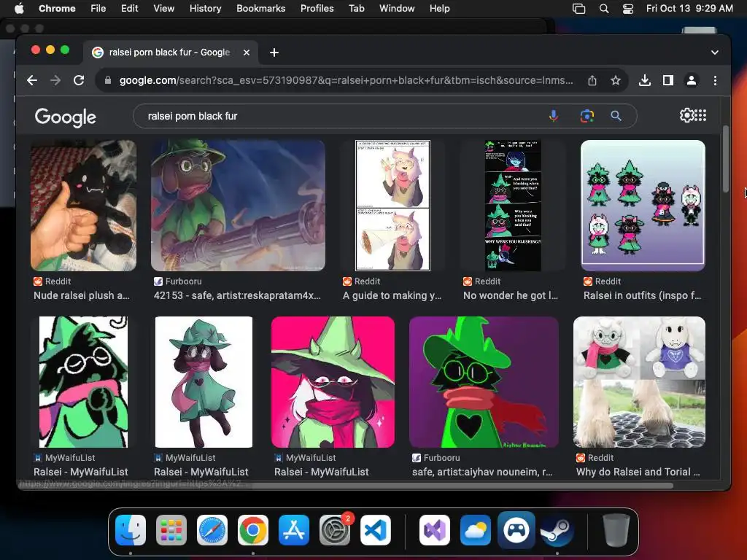Image resolution: width=747 pixels, height=560 pixels.
Task: Open the Chrome side panel
Action: coord(668,80)
